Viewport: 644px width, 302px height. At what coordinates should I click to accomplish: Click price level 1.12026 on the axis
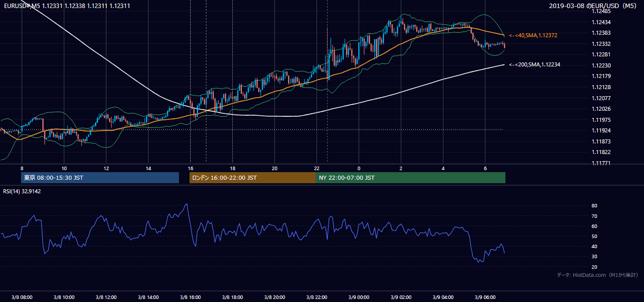click(602, 109)
